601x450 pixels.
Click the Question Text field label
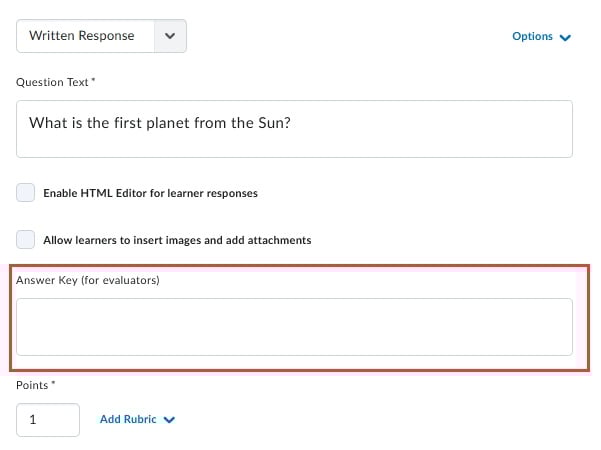point(52,82)
